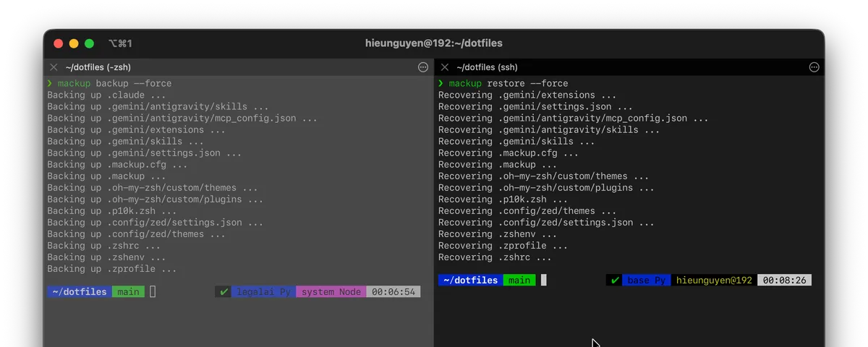Viewport: 868px width, 347px height.
Task: Click the yellow minimize window button
Action: pyautogui.click(x=74, y=44)
